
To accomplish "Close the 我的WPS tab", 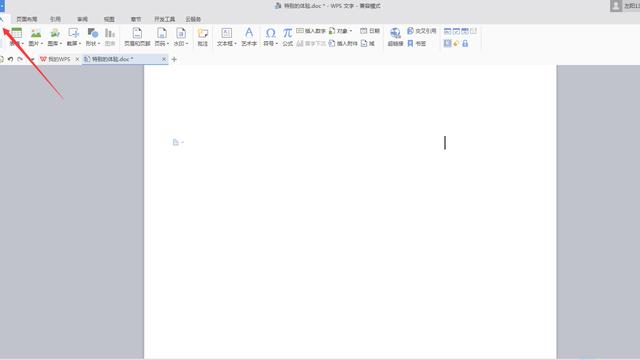I will pos(77,59).
